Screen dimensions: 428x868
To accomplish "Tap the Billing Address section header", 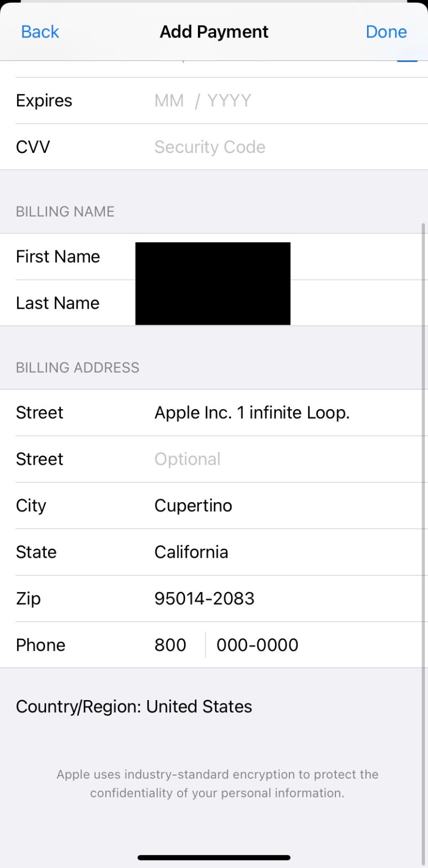I will 78,368.
